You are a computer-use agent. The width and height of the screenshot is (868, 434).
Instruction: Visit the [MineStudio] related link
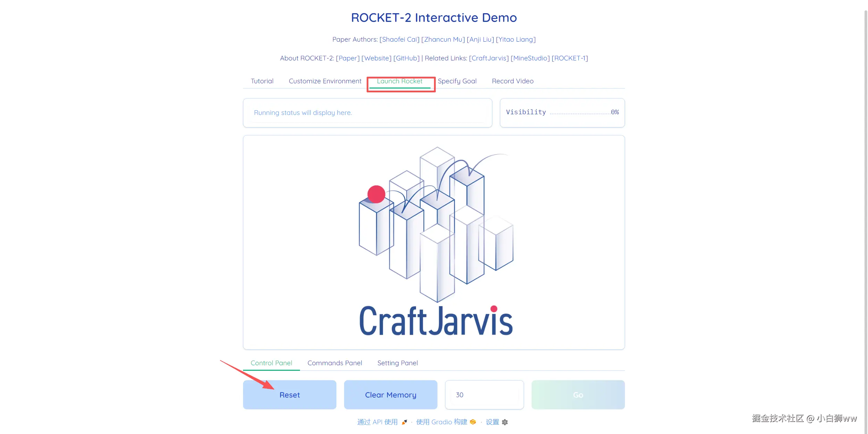(530, 58)
